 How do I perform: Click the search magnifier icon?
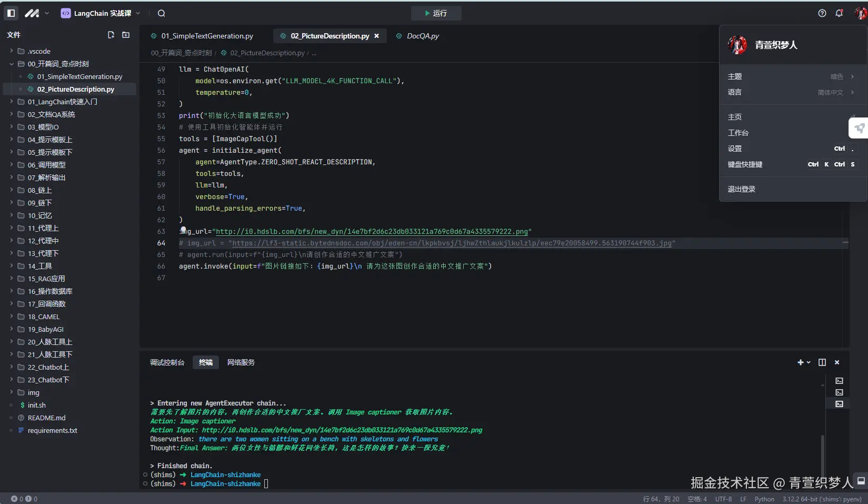coord(162,13)
